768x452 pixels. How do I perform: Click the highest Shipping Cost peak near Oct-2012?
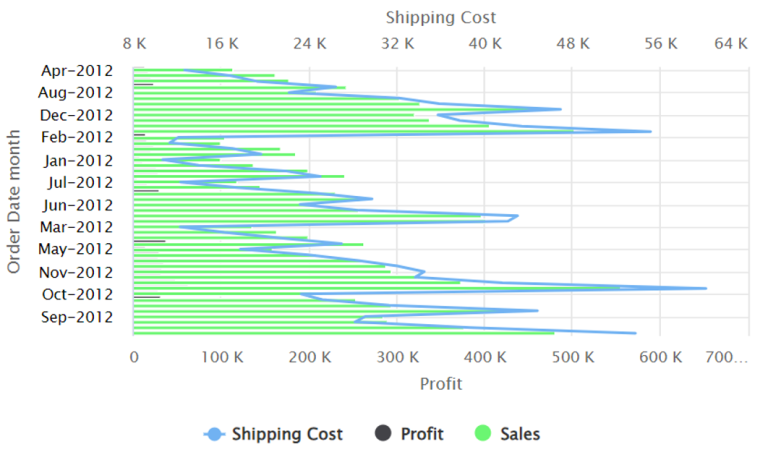tap(706, 288)
